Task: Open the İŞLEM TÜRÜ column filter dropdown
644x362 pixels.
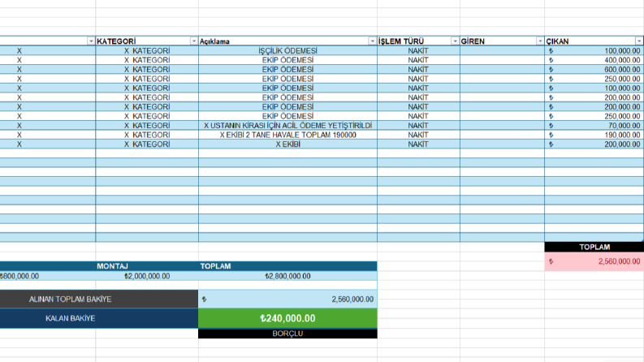Action: coord(455,41)
